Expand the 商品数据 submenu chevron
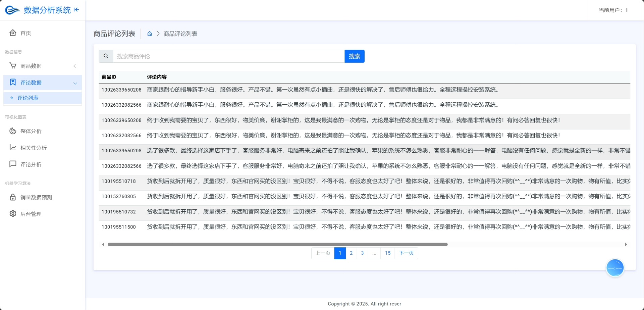This screenshot has height=310, width=644. [74, 66]
